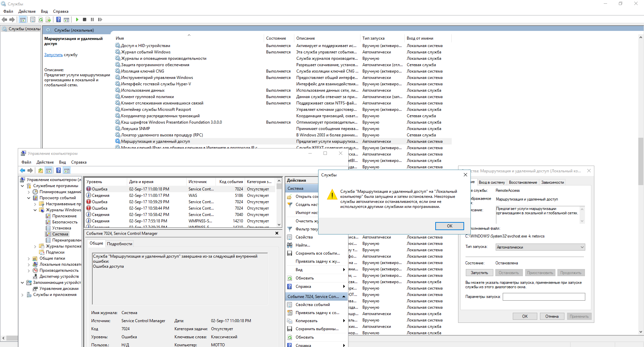The height and width of the screenshot is (347, 644).
Task: Click the green Start Service play icon
Action: pyautogui.click(x=77, y=19)
